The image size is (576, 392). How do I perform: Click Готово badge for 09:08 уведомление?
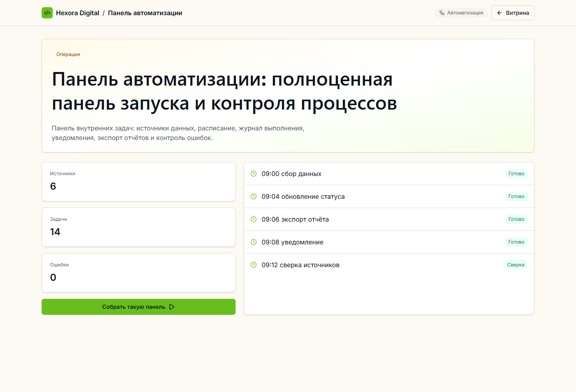(516, 242)
